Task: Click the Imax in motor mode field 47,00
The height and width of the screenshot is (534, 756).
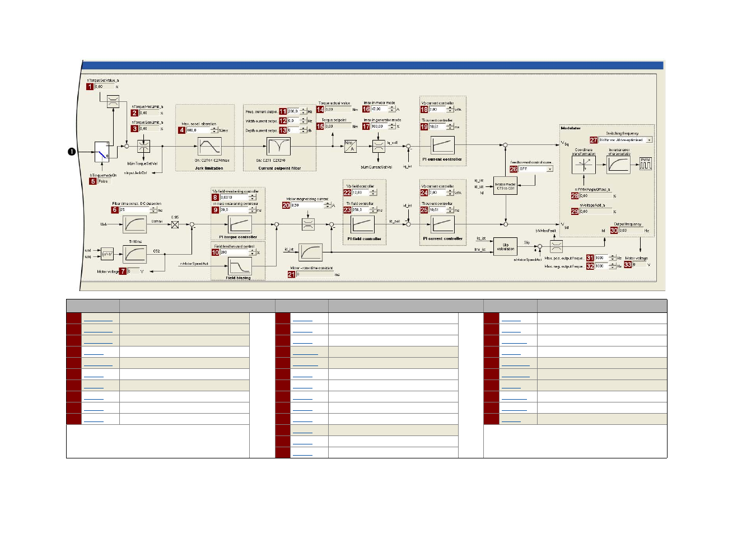Action: pyautogui.click(x=380, y=109)
